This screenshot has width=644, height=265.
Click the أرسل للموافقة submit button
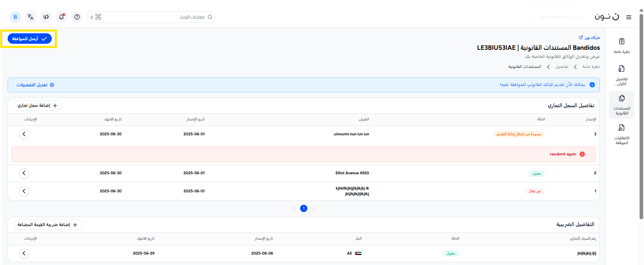[x=30, y=39]
